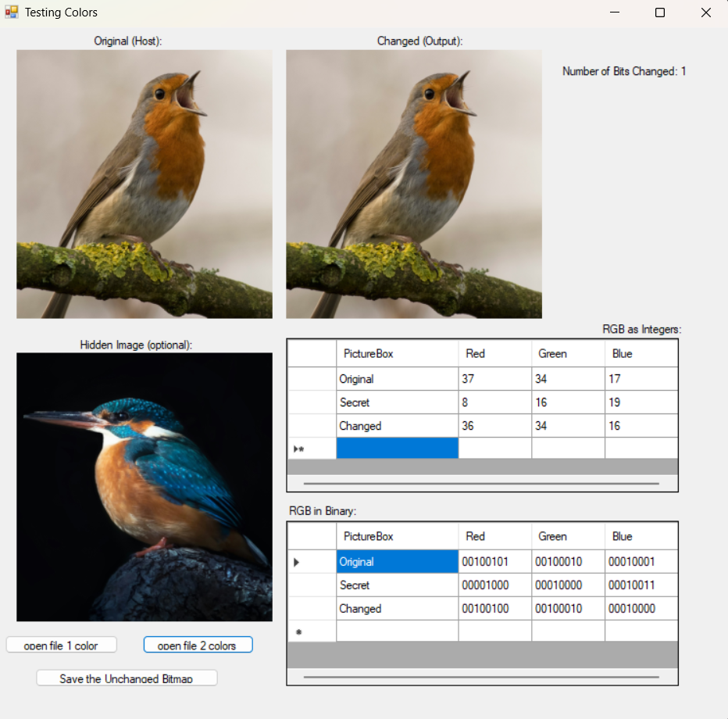Select the Changed cell showing 00100100

494,609
